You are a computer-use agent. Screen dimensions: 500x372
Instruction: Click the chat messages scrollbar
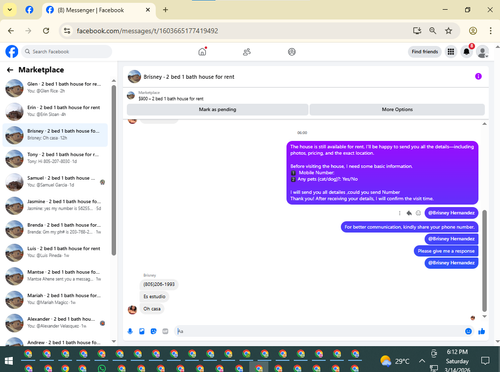pos(484,261)
